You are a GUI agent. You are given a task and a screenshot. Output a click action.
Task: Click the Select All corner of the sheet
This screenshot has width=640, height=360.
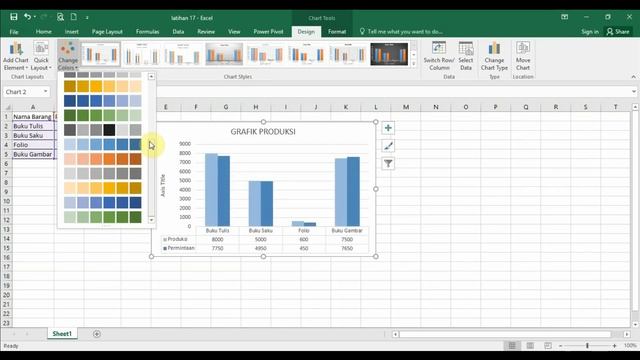[x=7, y=107]
